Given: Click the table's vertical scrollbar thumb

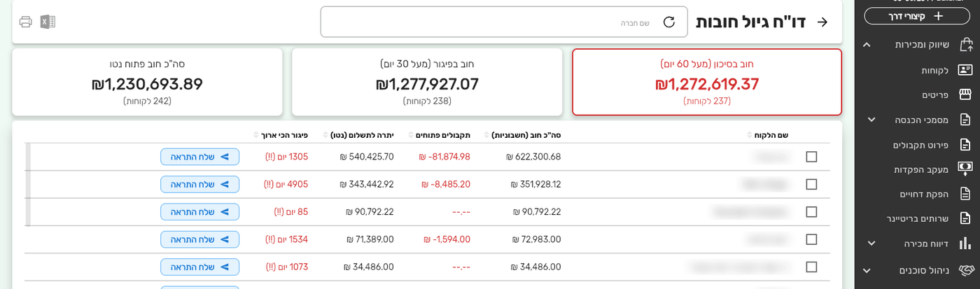Looking at the screenshot, I should [x=28, y=185].
